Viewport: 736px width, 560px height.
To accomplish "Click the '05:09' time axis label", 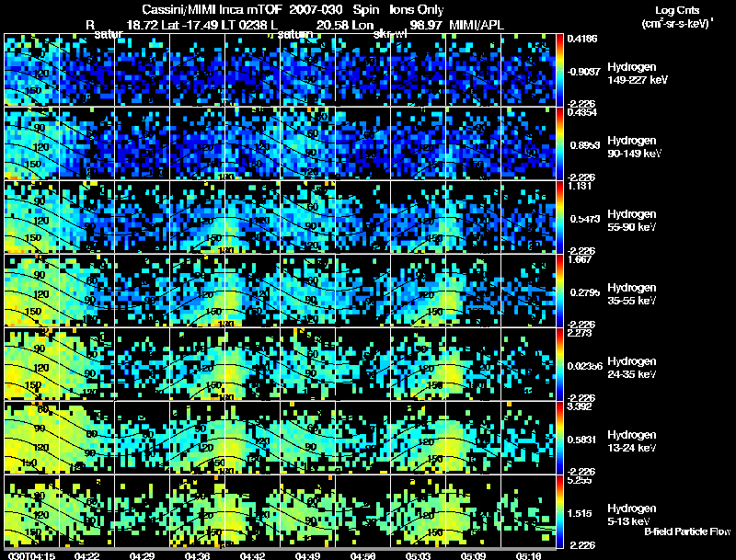I will [473, 555].
